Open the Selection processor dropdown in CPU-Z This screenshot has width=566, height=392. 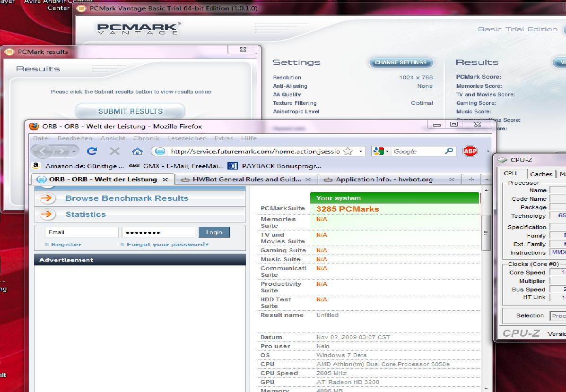[558, 315]
